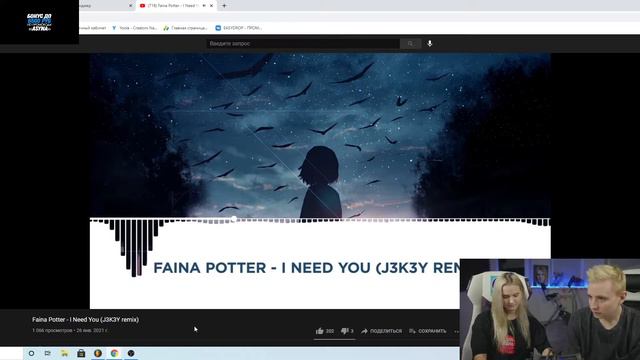Click the video progress bar scrubber handle
The image size is (640, 360).
(x=233, y=219)
